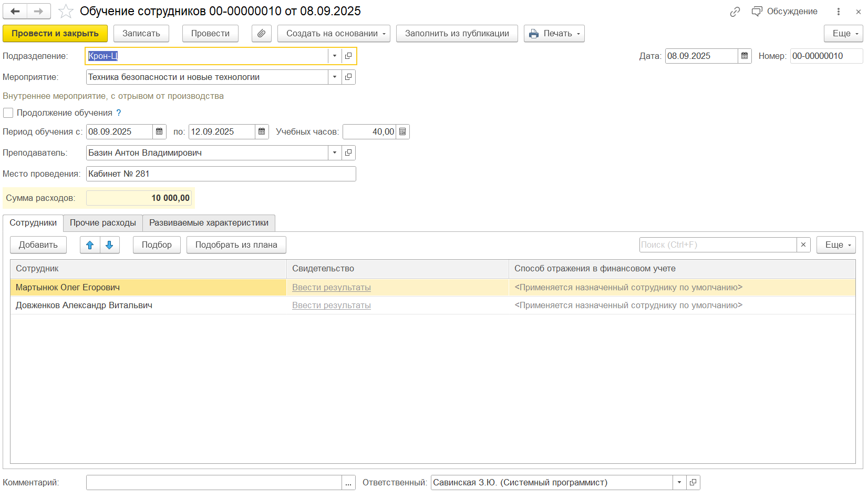Viewport: 868px width, 498px height.
Task: Go back using the left arrow
Action: (x=15, y=11)
